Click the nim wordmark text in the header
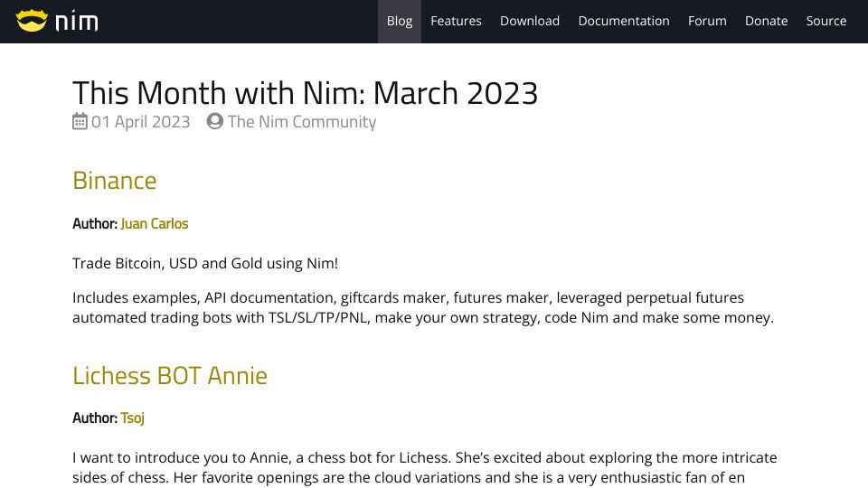This screenshot has height=488, width=868. 77,21
